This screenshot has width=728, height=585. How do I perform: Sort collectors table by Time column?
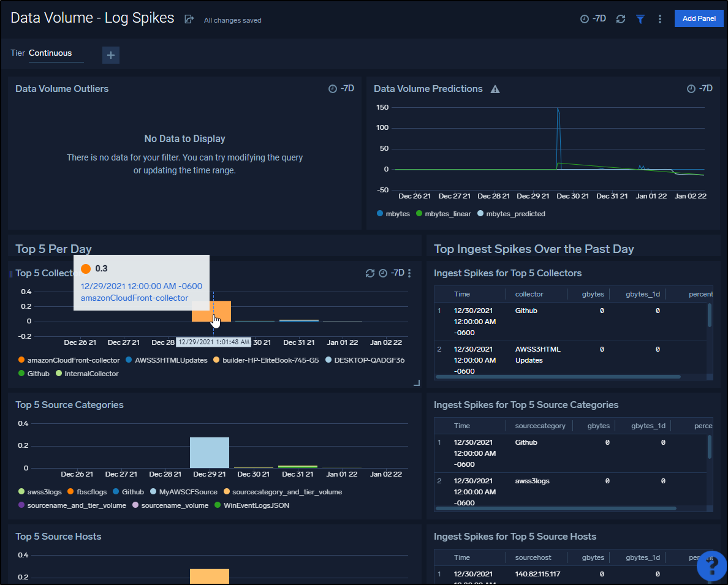pyautogui.click(x=462, y=295)
